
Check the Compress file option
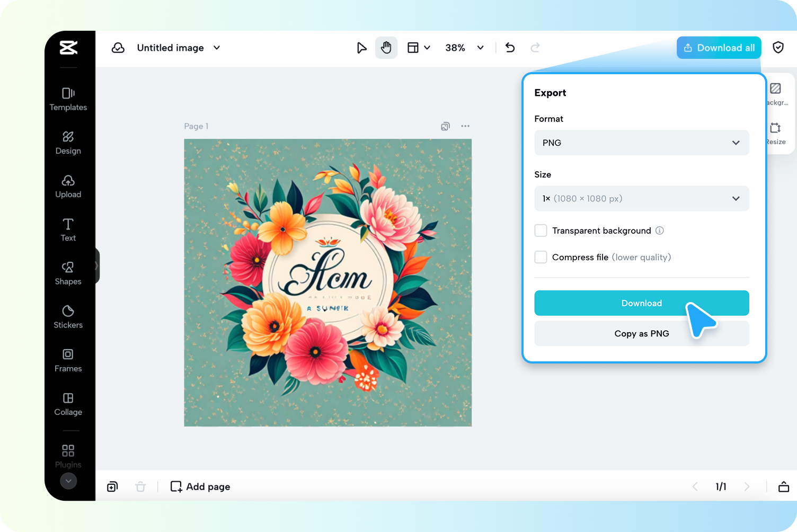[x=541, y=257]
